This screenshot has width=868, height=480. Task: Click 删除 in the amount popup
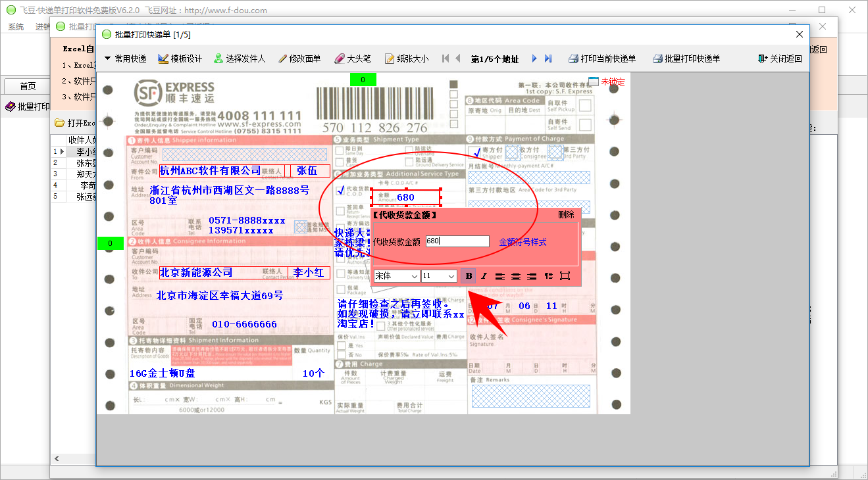point(566,214)
